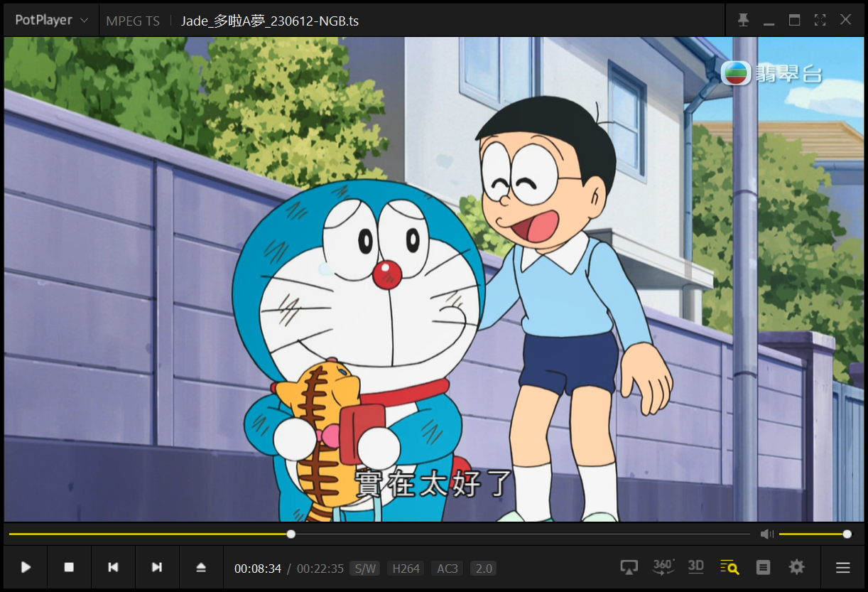Screen dimensions: 868x592
Task: Toggle the playlist with the hamburger icon
Action: click(x=843, y=567)
